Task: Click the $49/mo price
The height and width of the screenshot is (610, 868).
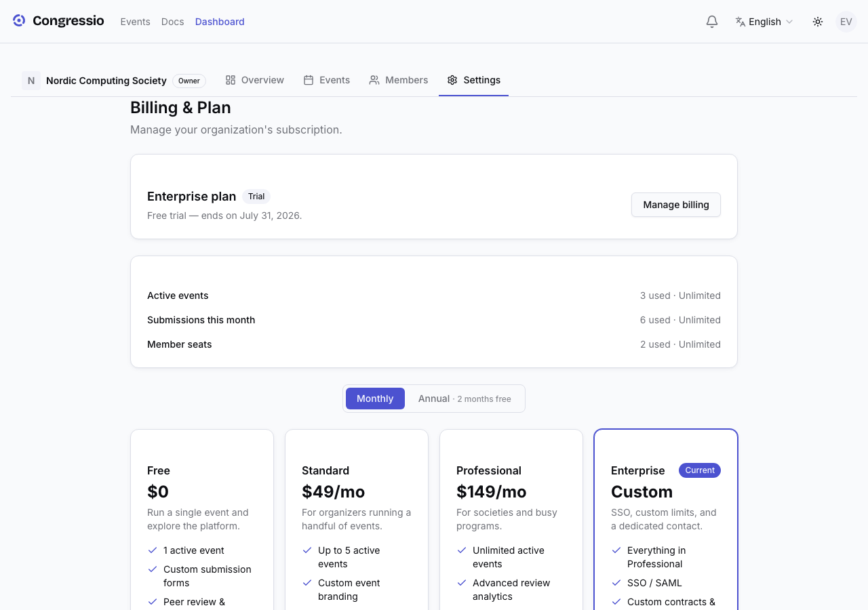Action: [334, 491]
